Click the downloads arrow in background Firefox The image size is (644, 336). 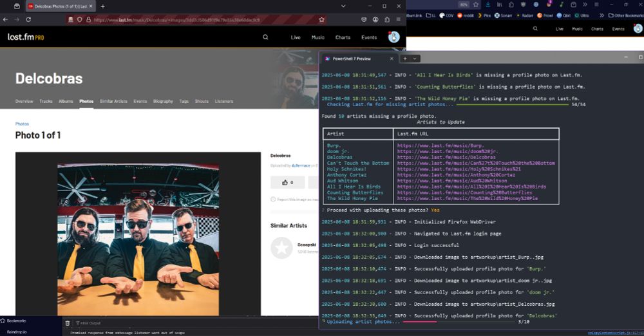(488, 5)
